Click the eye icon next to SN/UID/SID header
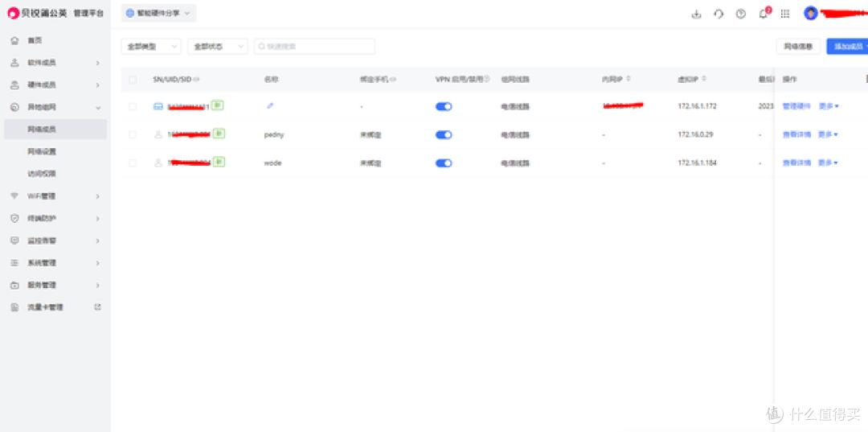The height and width of the screenshot is (432, 868). pos(197,79)
